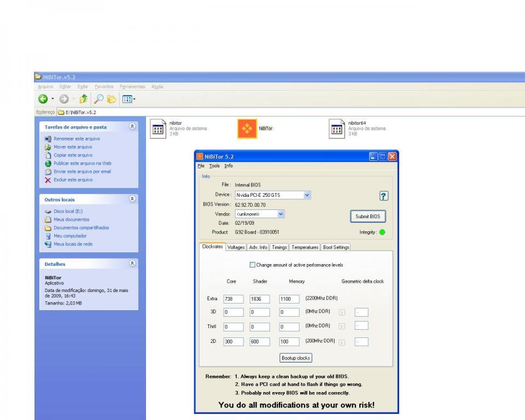This screenshot has width=525, height=420.
Task: Collapse the Detalhes panel
Action: (x=132, y=263)
